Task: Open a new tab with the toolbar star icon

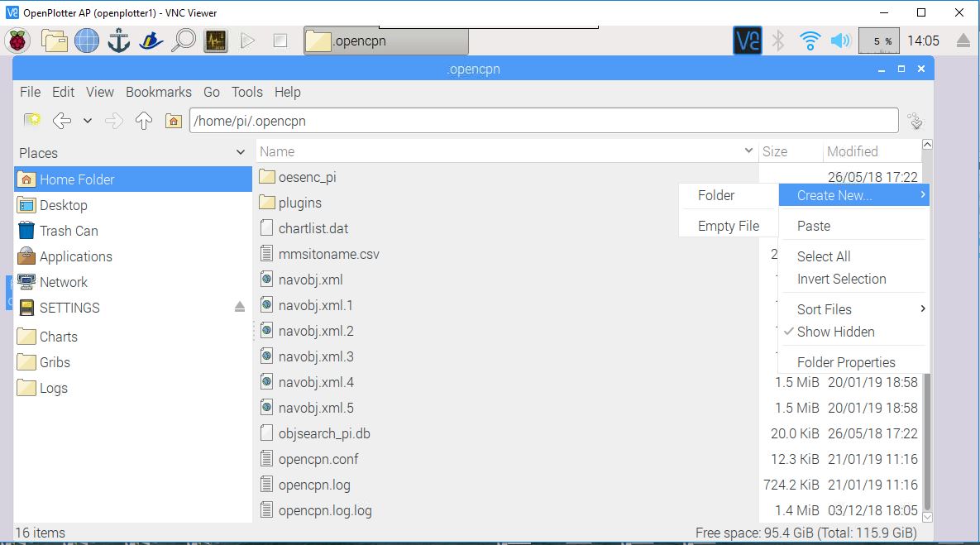Action: [33, 120]
